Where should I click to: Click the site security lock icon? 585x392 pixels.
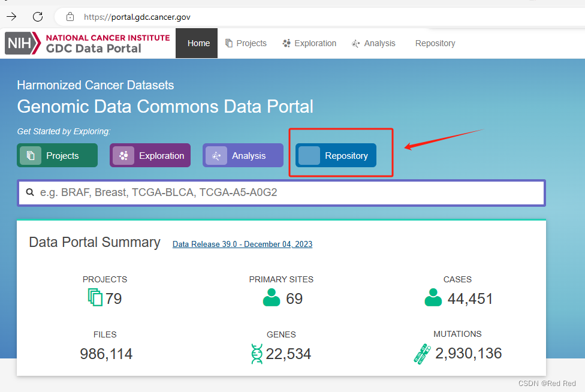(70, 17)
